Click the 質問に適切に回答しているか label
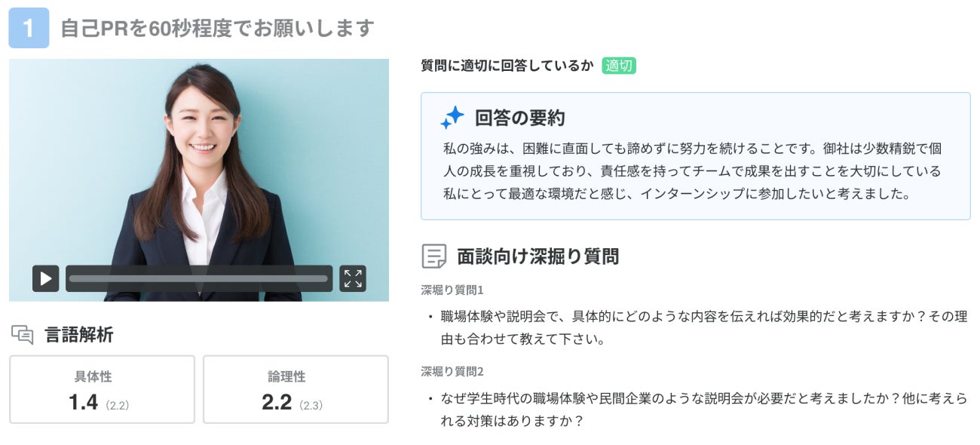Screen dimensions: 980x445 point(507,66)
